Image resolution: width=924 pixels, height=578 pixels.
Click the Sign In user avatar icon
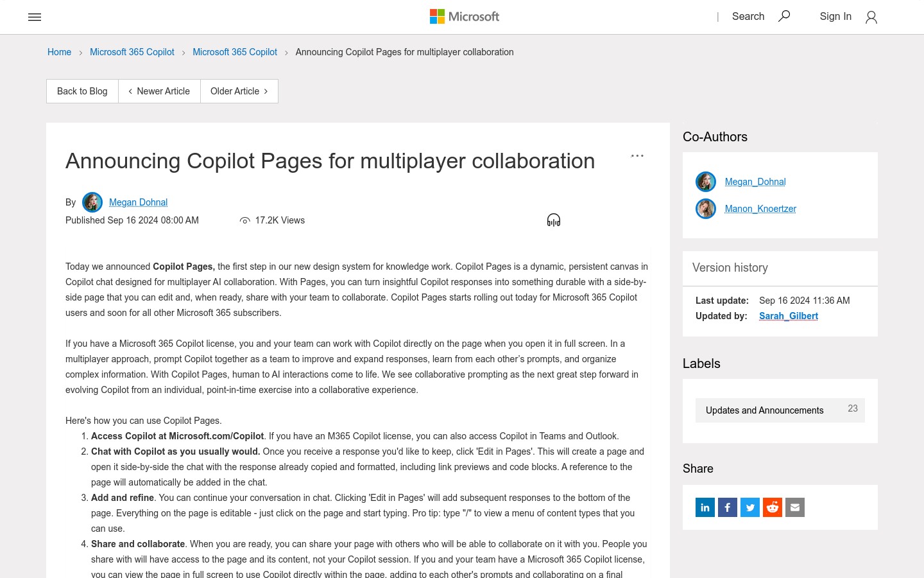(871, 17)
